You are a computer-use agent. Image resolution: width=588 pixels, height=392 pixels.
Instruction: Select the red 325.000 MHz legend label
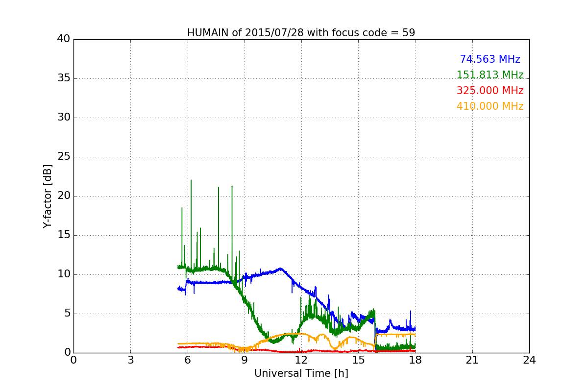(x=490, y=91)
